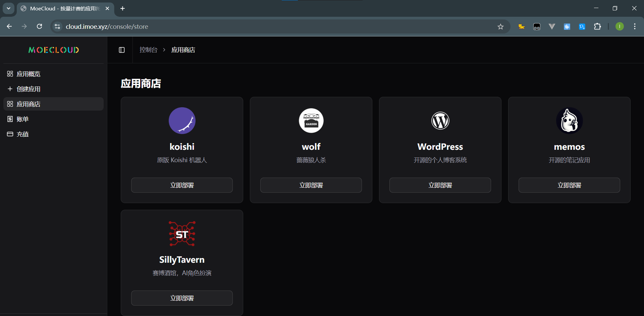Open 创建应用 in the sidebar
644x316 pixels.
click(x=53, y=89)
